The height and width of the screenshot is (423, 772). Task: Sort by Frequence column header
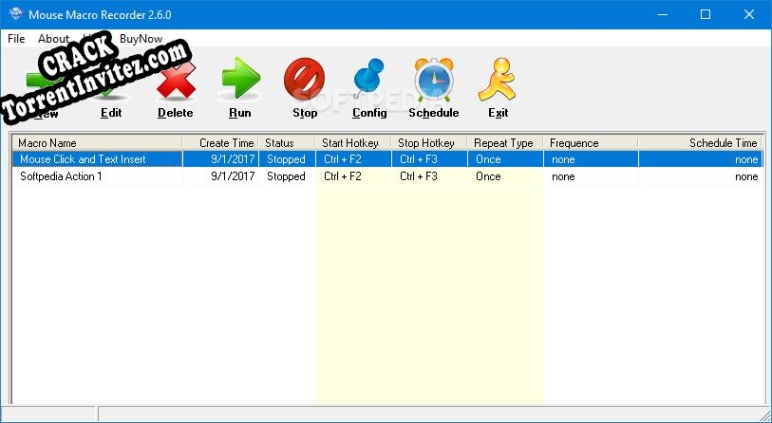click(590, 143)
